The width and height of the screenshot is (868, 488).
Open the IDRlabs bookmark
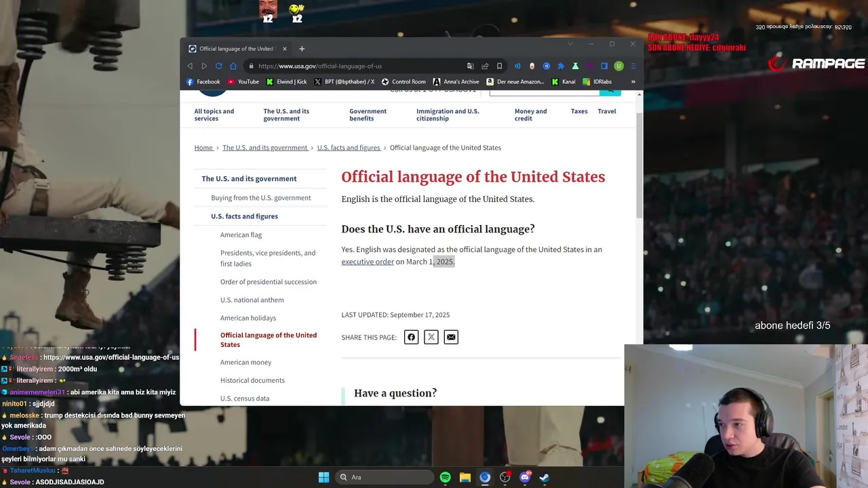(x=597, y=81)
